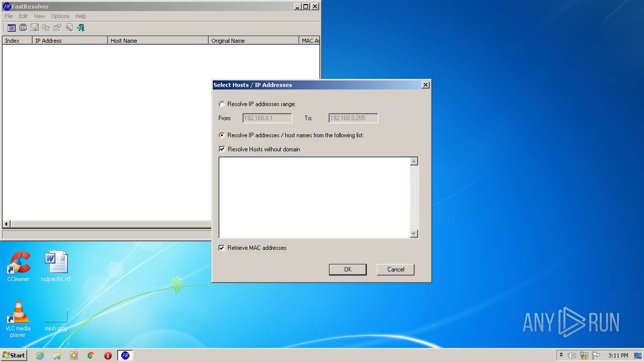Click the network status tray icon
The width and height of the screenshot is (644, 362).
[584, 355]
